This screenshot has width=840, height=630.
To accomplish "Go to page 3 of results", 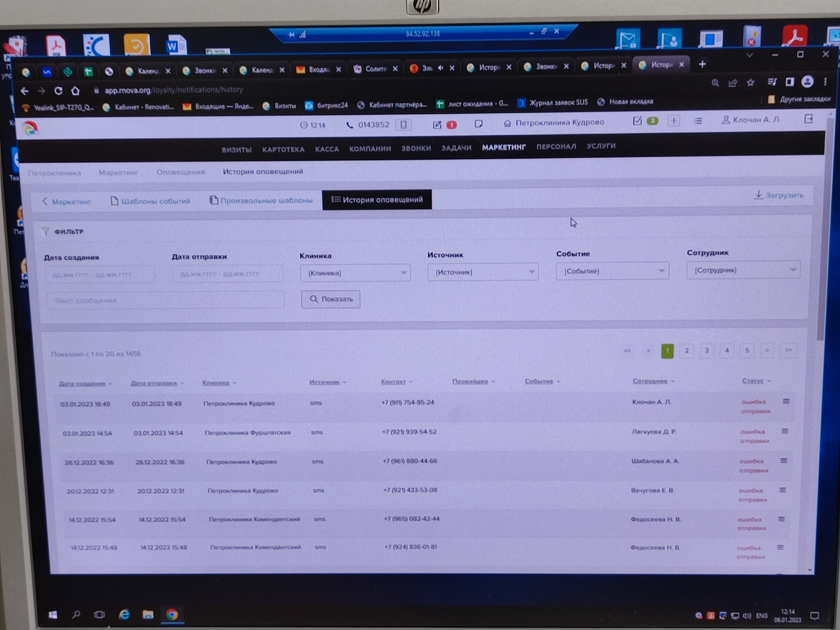I will (x=706, y=350).
